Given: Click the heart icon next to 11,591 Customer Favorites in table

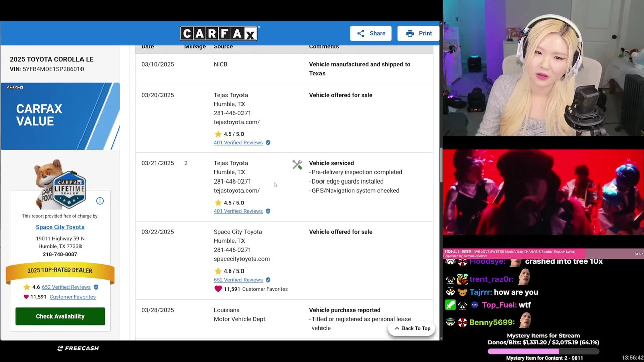Looking at the screenshot, I should (218, 289).
